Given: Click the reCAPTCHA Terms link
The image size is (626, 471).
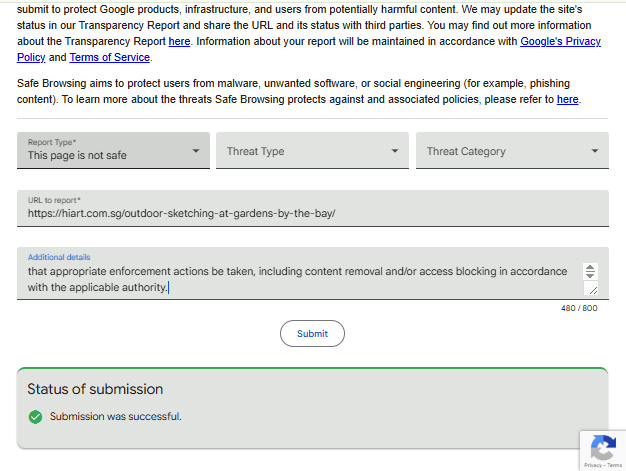Looking at the screenshot, I should tap(615, 465).
